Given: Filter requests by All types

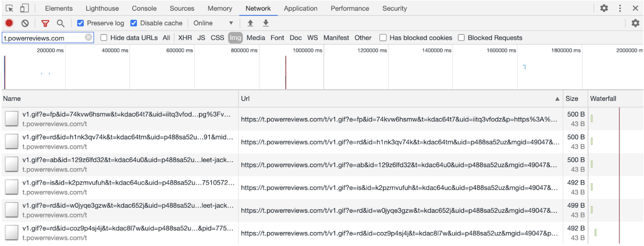Looking at the screenshot, I should pyautogui.click(x=166, y=38).
